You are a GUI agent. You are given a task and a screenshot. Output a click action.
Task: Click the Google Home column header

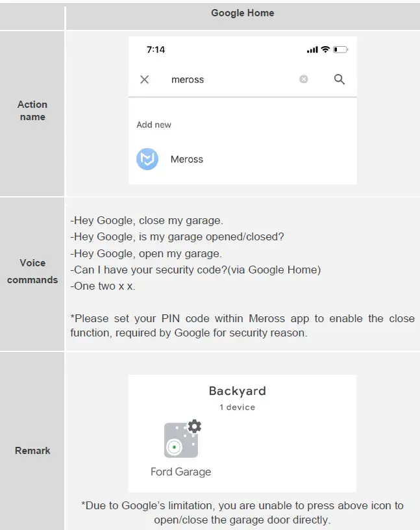pos(242,13)
